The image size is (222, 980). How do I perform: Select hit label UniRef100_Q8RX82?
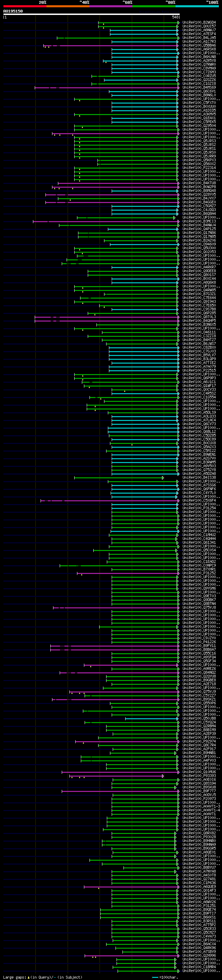click(199, 833)
